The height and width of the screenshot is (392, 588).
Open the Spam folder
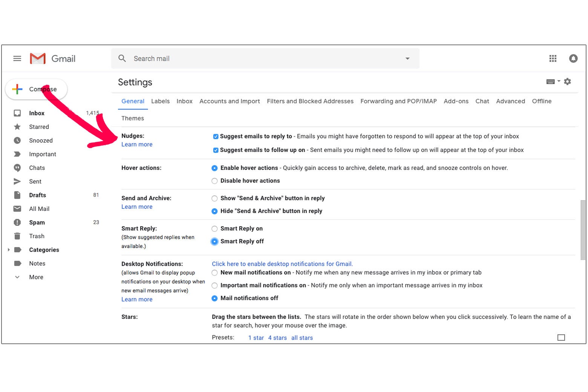[x=37, y=222]
